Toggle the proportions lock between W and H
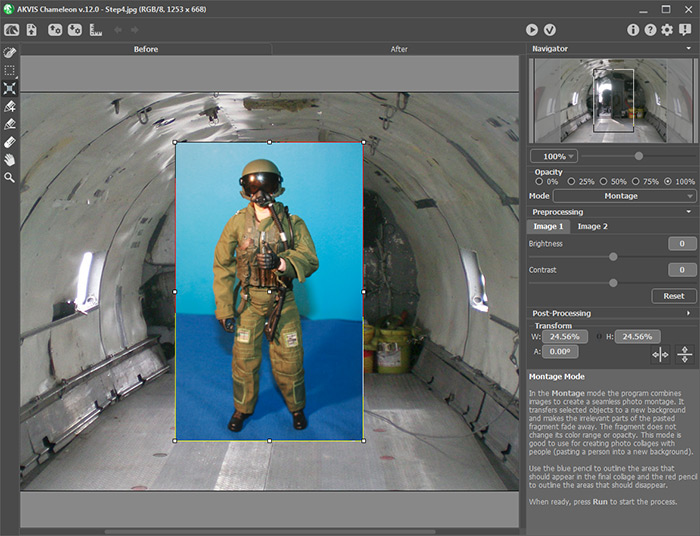 599,337
